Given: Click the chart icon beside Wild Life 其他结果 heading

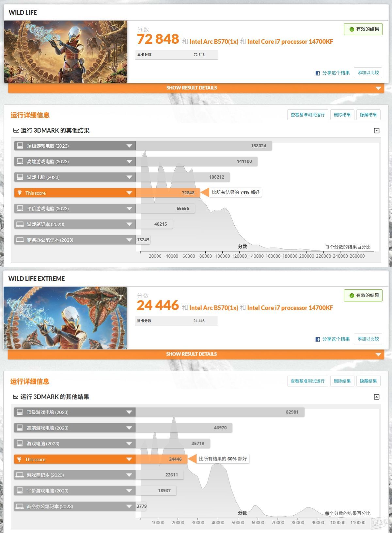Looking at the screenshot, I should pos(16,131).
